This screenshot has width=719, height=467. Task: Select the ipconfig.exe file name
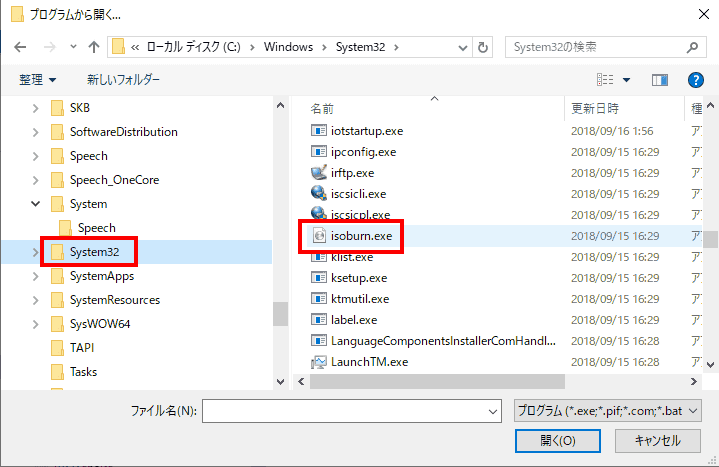pyautogui.click(x=364, y=152)
